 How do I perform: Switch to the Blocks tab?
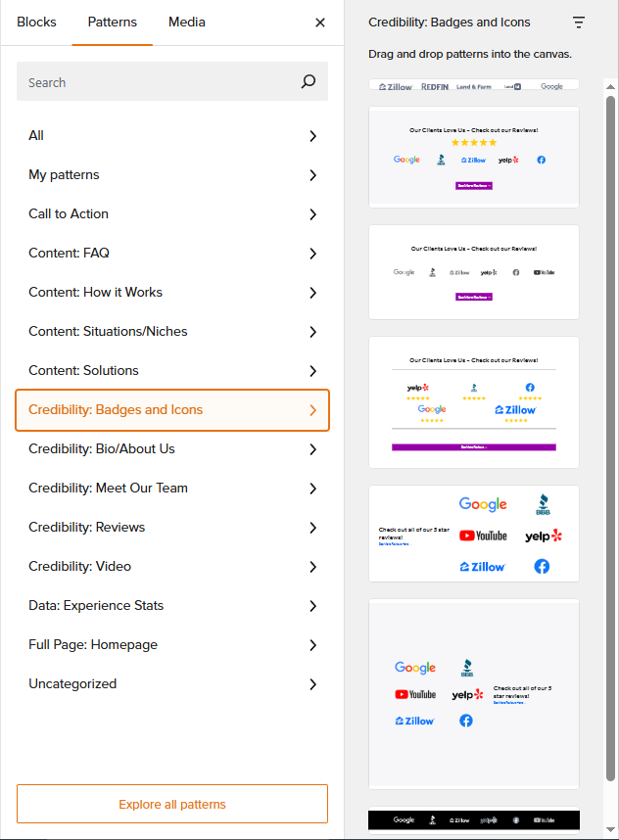[x=36, y=22]
